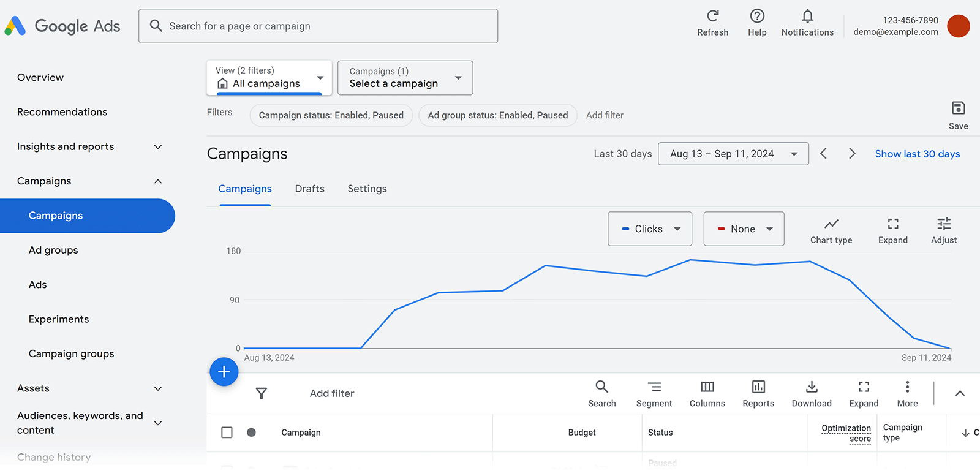Screen dimensions: 980x476
Task: Switch to the Settings tab
Action: (x=367, y=189)
